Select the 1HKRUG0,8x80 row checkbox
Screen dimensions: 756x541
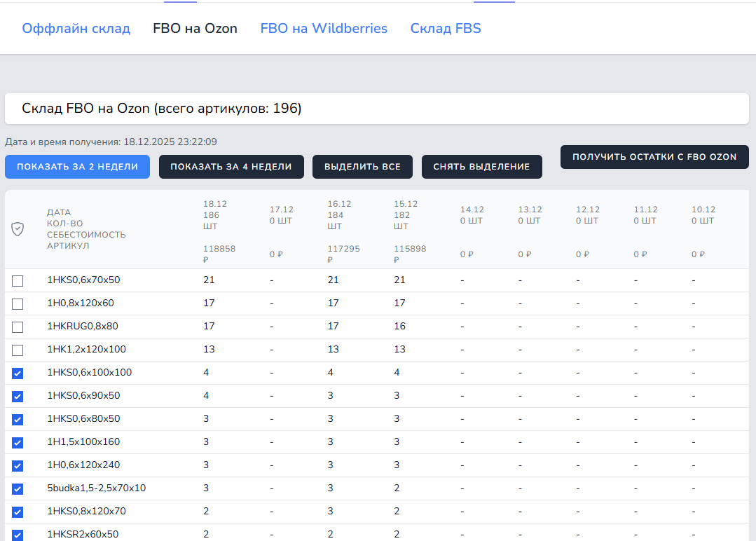click(x=18, y=327)
